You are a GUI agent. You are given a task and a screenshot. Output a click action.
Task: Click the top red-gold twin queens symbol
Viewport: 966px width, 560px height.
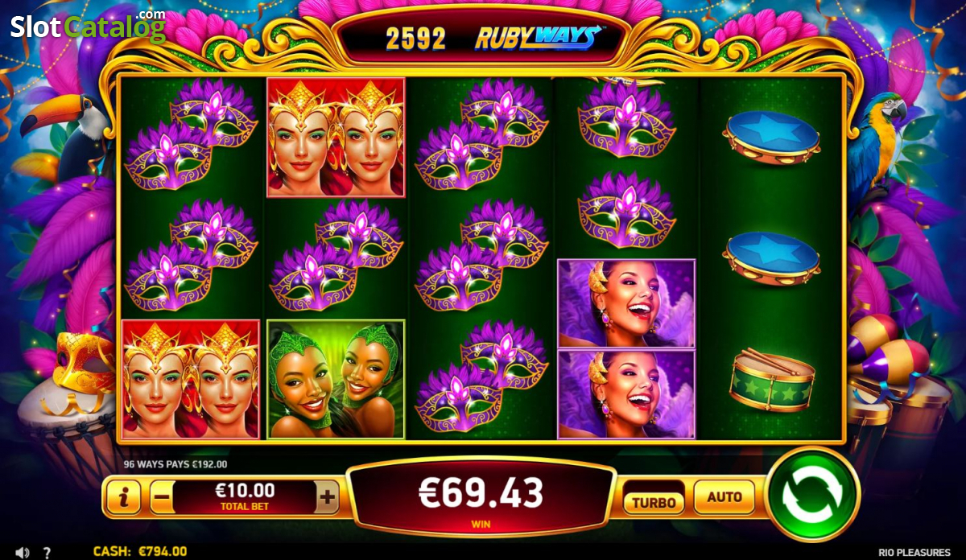[336, 138]
